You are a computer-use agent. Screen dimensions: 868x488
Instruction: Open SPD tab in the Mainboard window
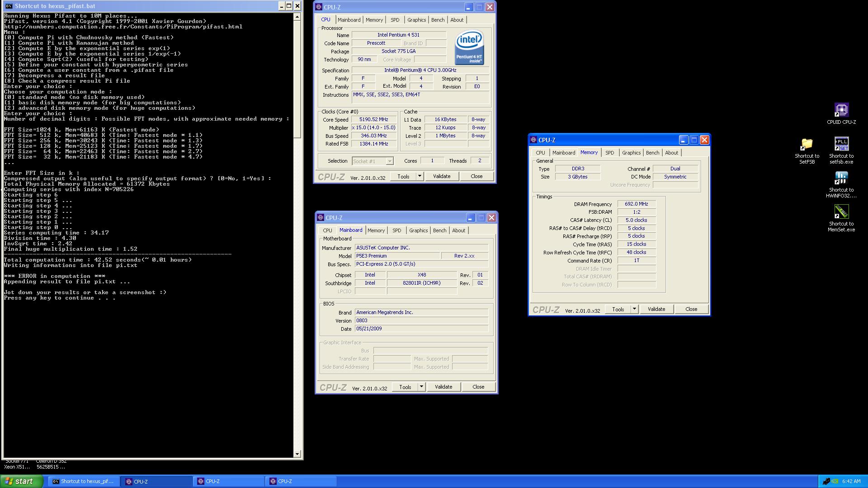pyautogui.click(x=397, y=230)
